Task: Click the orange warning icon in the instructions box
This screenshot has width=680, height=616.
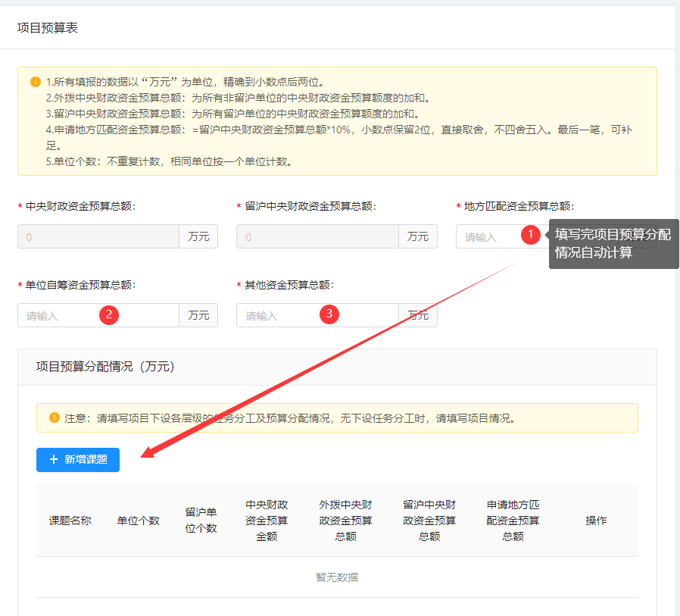Action: click(x=36, y=82)
